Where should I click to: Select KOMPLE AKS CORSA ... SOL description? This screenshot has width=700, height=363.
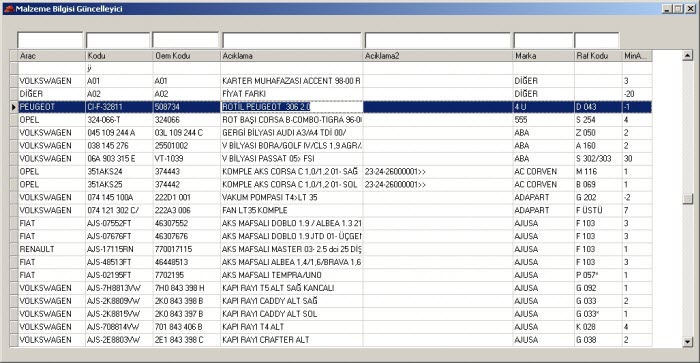click(292, 184)
